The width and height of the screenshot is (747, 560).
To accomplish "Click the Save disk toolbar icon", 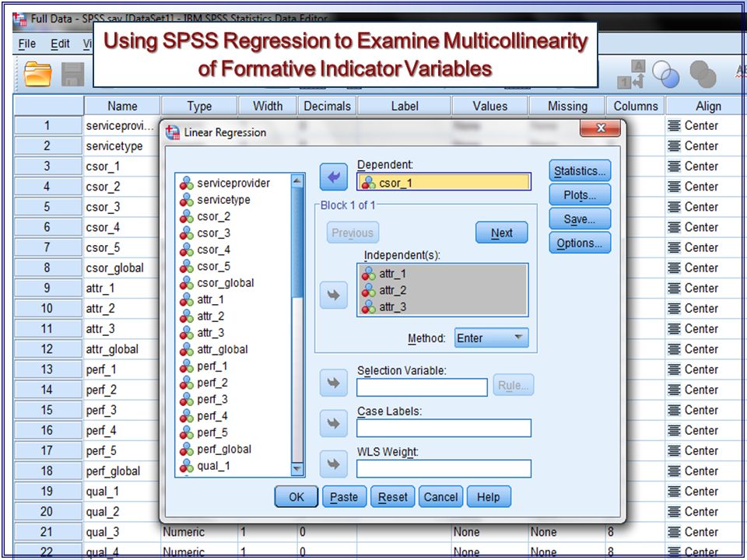I will (73, 75).
